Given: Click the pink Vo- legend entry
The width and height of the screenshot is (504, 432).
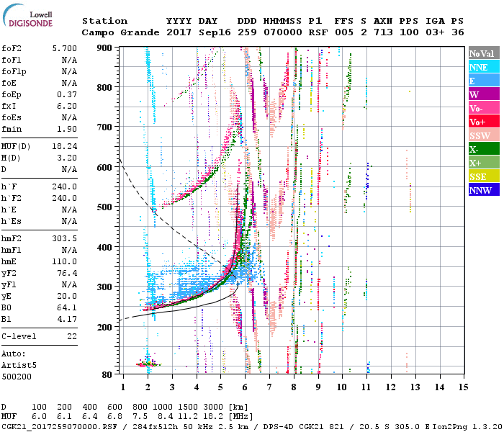Looking at the screenshot, I should (483, 108).
